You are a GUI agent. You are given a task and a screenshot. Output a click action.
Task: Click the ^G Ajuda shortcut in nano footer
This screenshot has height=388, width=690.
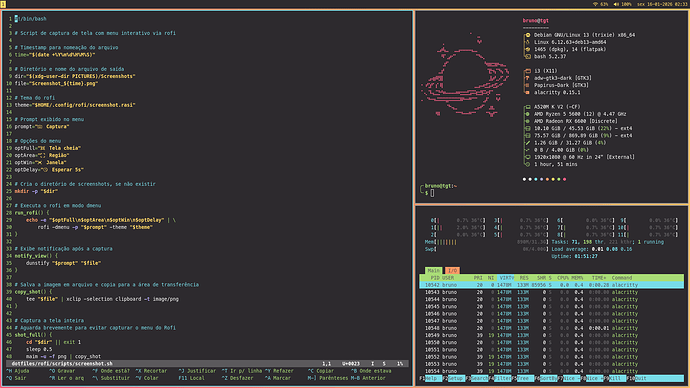point(18,371)
